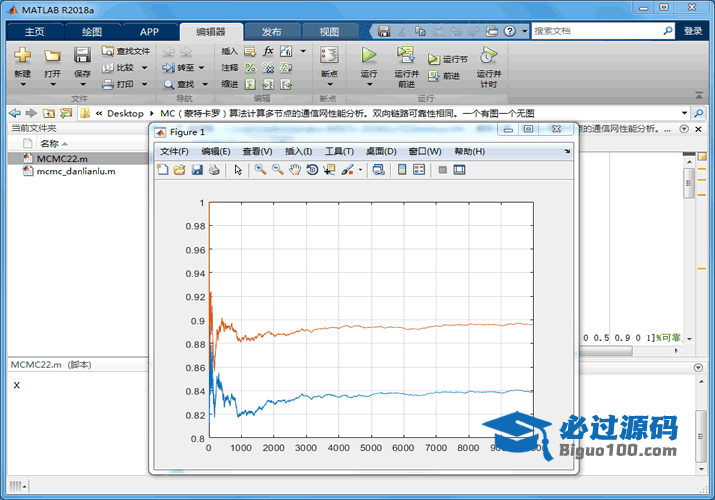The height and width of the screenshot is (500, 715).
Task: Expand the Print (打印) dropdown arrow
Action: pos(145,84)
